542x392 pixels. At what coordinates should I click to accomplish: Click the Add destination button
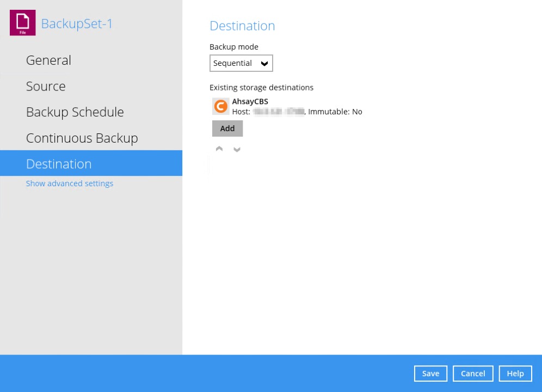[x=227, y=128]
